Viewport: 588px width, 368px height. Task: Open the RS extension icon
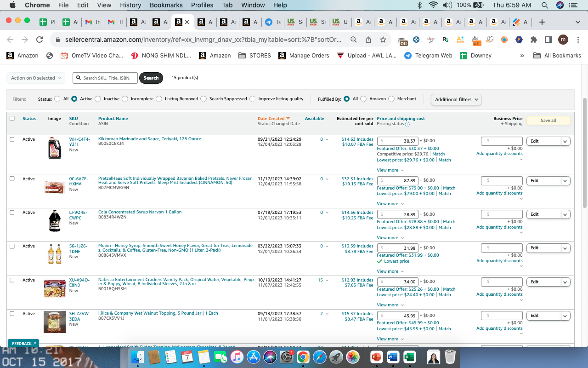click(x=445, y=40)
